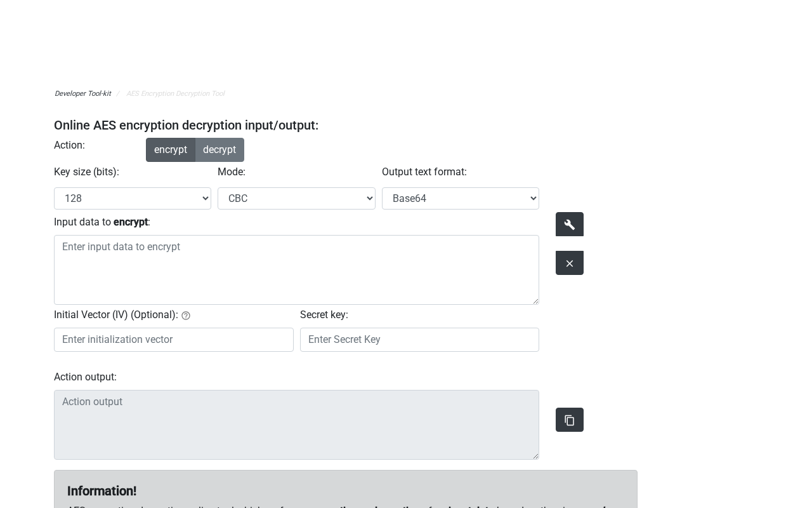
Task: Click the Key size (bits) label
Action: click(x=86, y=172)
